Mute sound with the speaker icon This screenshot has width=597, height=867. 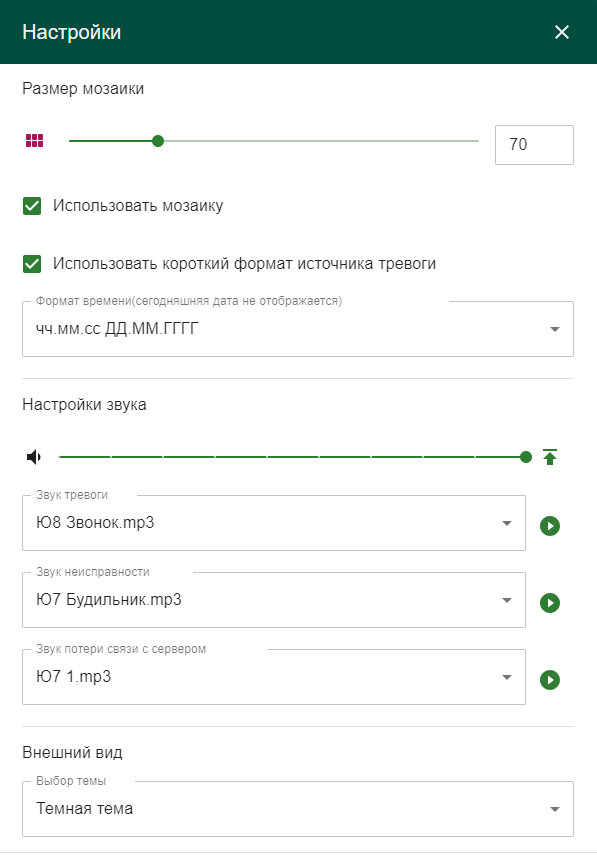pyautogui.click(x=34, y=457)
